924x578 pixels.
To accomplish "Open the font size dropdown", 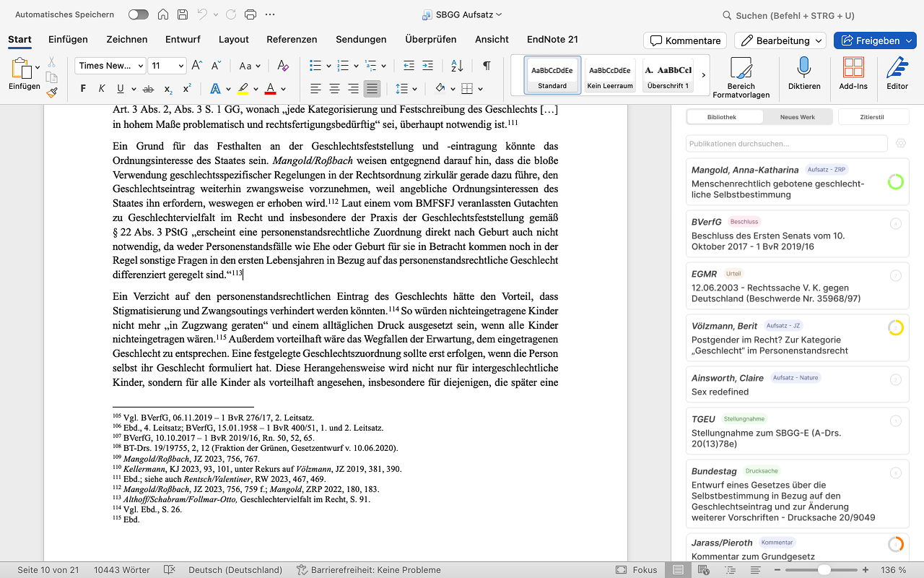I will click(180, 66).
